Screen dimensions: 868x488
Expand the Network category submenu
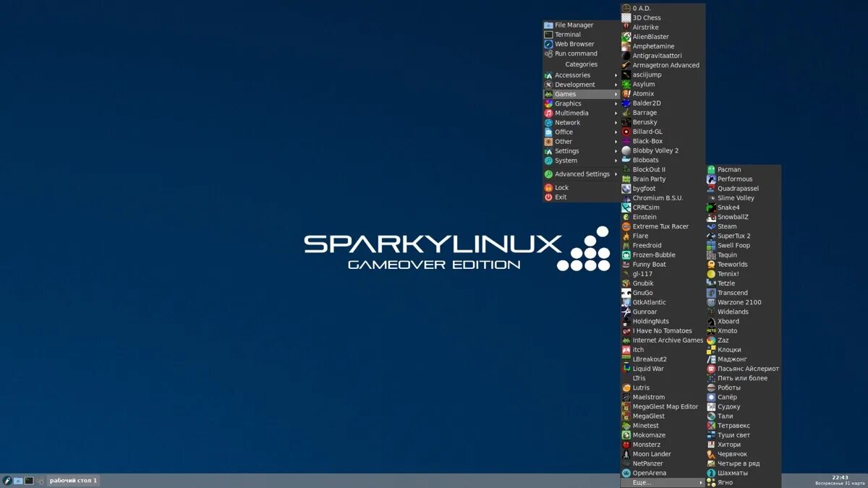pos(582,122)
